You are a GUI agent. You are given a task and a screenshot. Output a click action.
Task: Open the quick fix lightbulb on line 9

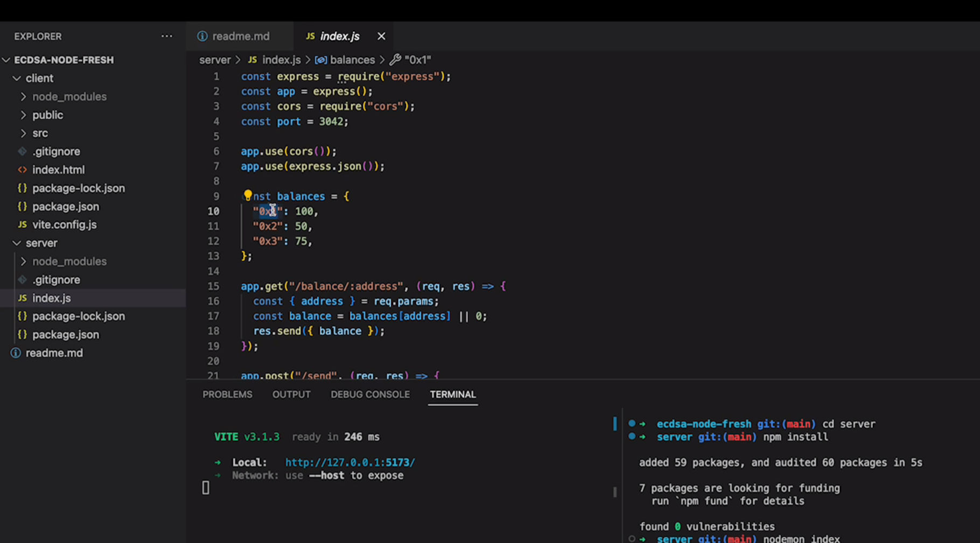click(248, 195)
